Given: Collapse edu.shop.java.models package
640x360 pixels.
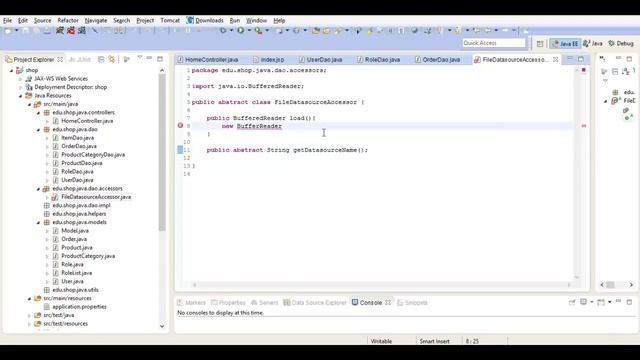Looking at the screenshot, I should (38, 222).
